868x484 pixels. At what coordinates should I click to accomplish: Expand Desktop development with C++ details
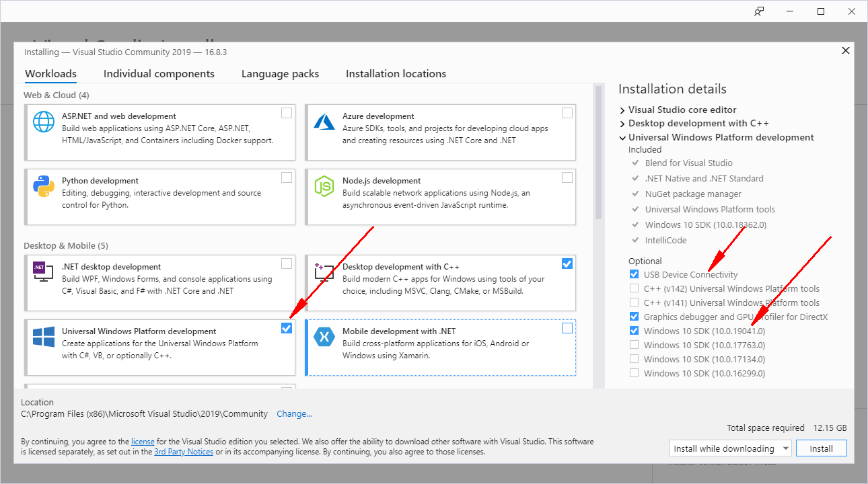622,123
